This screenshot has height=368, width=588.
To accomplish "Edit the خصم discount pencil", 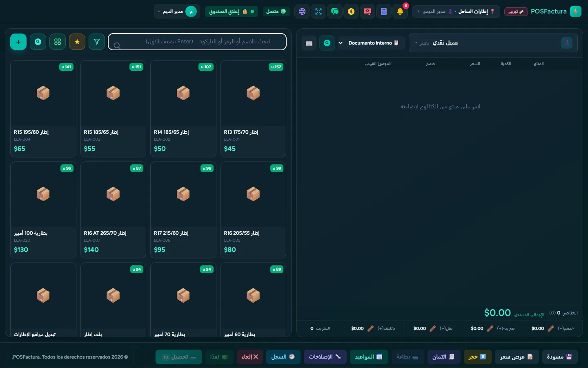I will [551, 328].
